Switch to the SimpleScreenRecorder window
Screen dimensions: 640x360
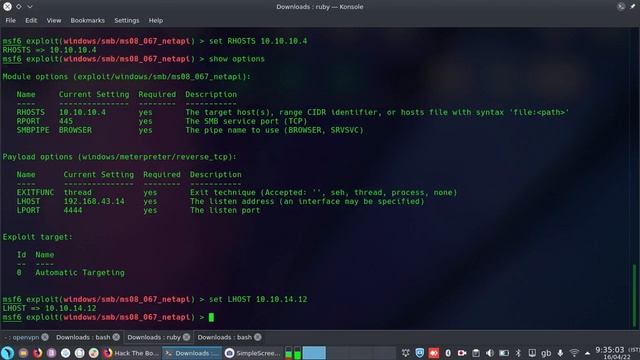(x=253, y=353)
